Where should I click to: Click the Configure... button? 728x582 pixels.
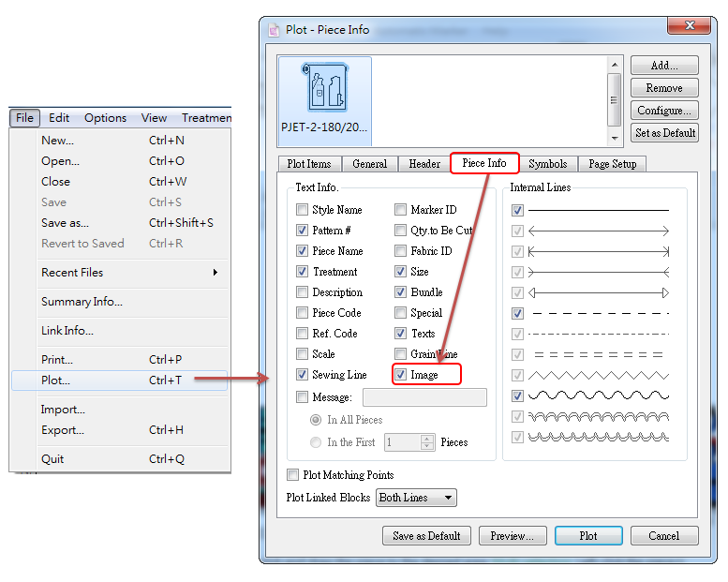click(x=663, y=111)
